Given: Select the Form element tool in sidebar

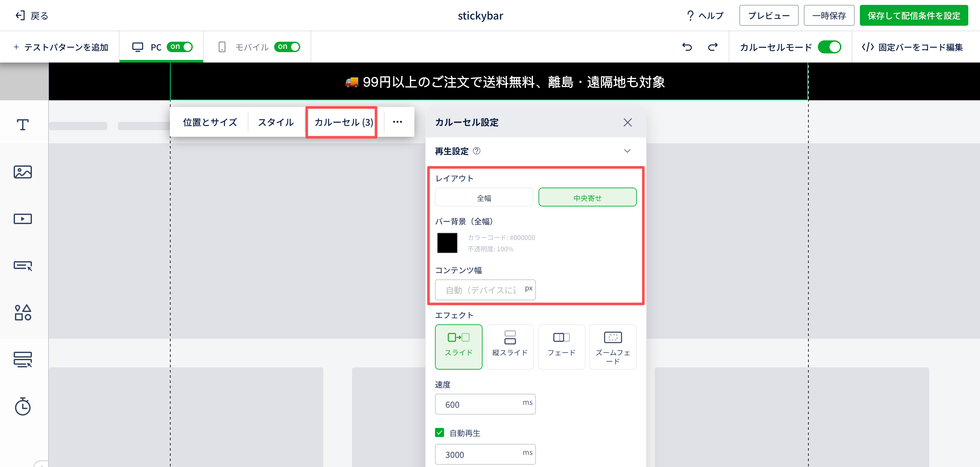Looking at the screenshot, I should [x=23, y=359].
